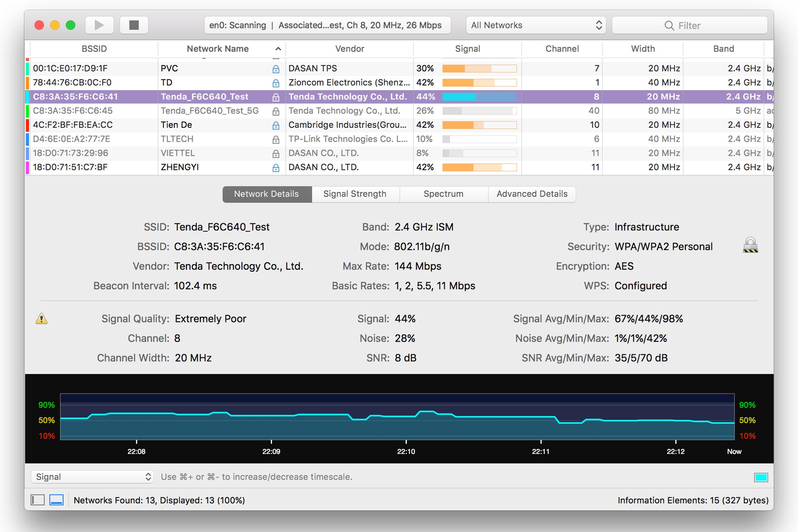Click the lock icon on PVC row

[276, 69]
